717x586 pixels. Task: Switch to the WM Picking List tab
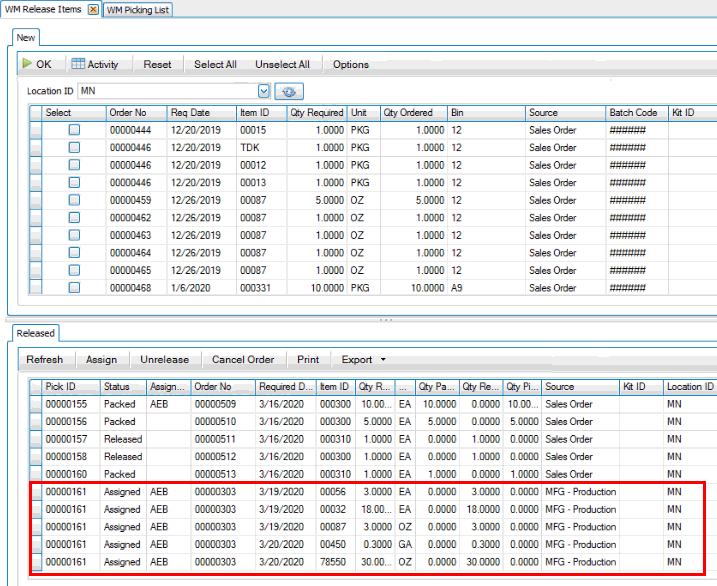(x=138, y=10)
